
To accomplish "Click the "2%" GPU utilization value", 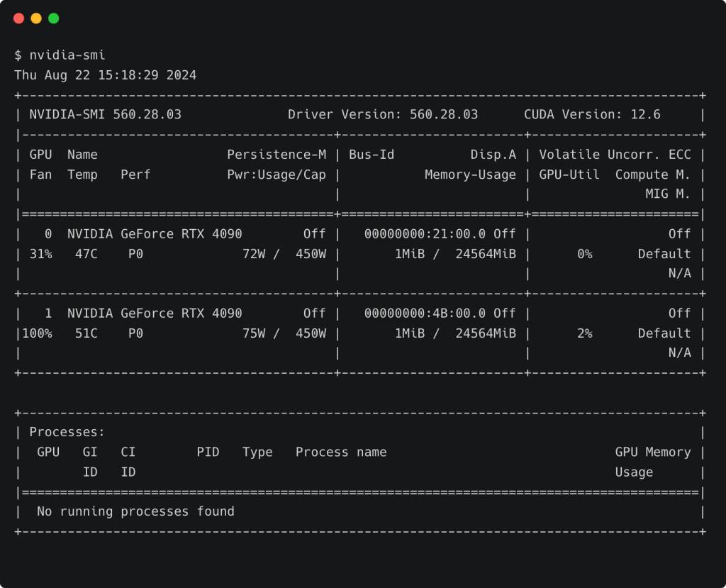I will click(x=585, y=333).
